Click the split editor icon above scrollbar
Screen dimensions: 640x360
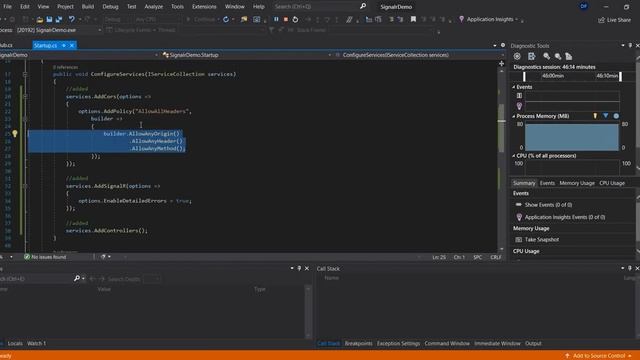click(x=501, y=63)
